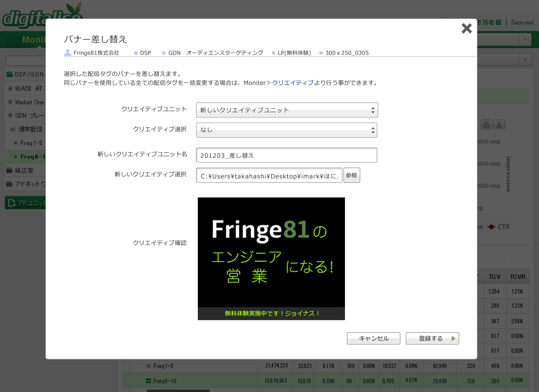Collapse the 通常配信 tree node
Image resolution: width=539 pixels, height=392 pixels.
[13, 129]
